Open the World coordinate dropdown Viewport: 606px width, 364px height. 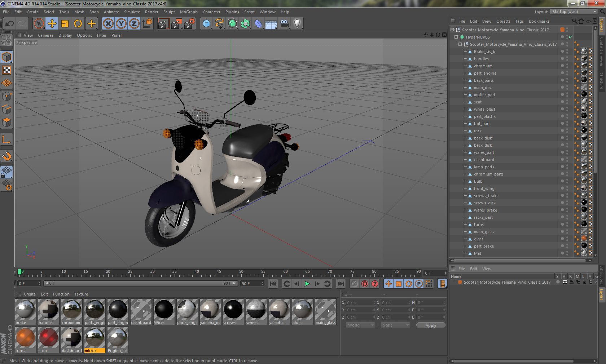click(x=360, y=325)
